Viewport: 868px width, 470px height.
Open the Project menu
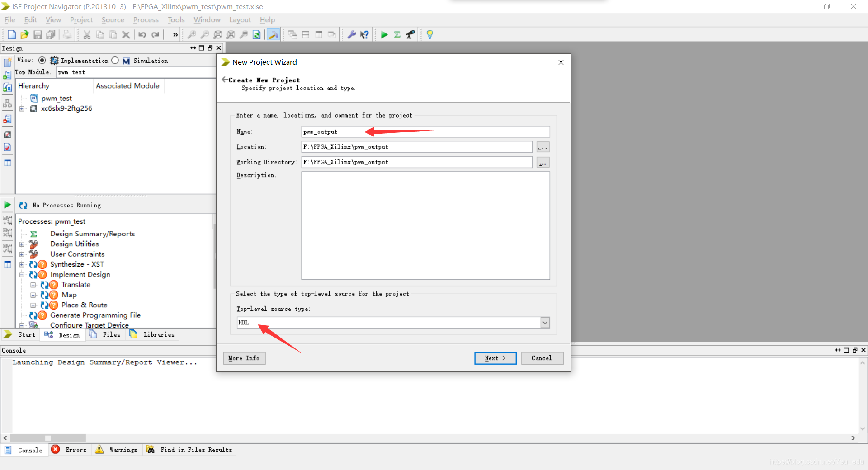coord(81,20)
